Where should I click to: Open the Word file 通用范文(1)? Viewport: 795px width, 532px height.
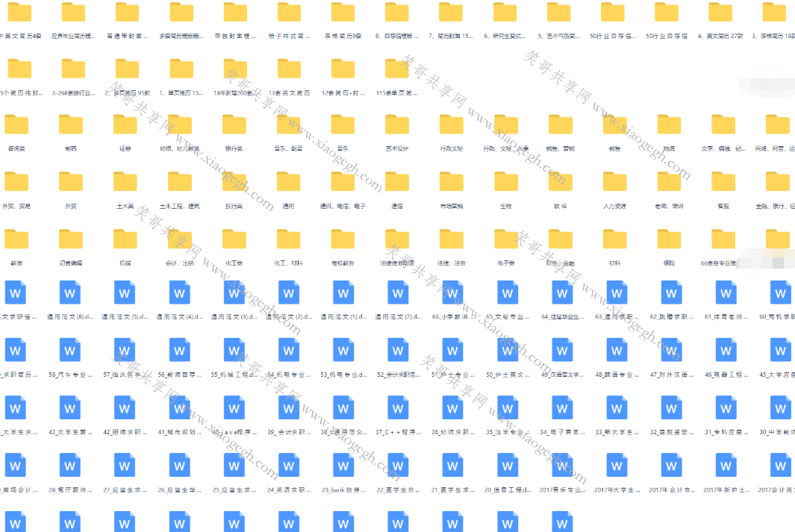click(x=343, y=292)
